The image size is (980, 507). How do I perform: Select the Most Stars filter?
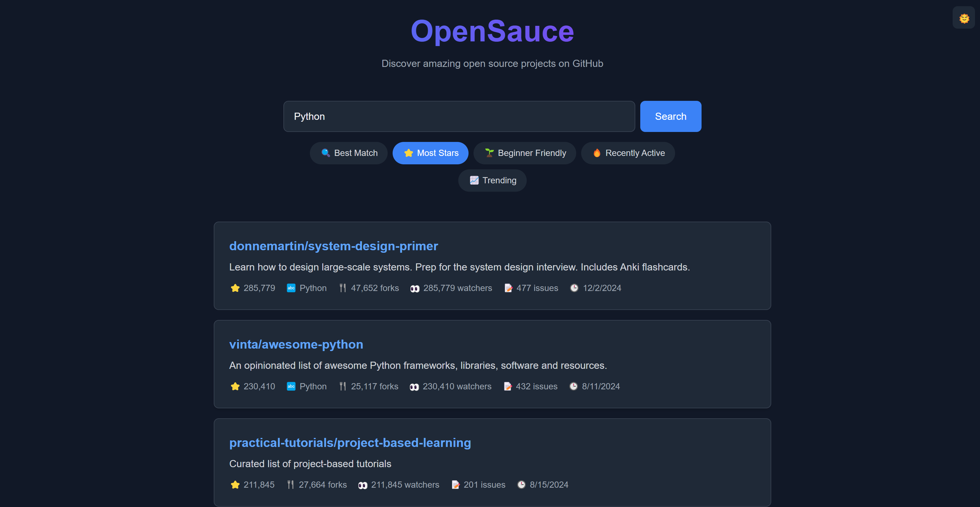click(x=430, y=153)
